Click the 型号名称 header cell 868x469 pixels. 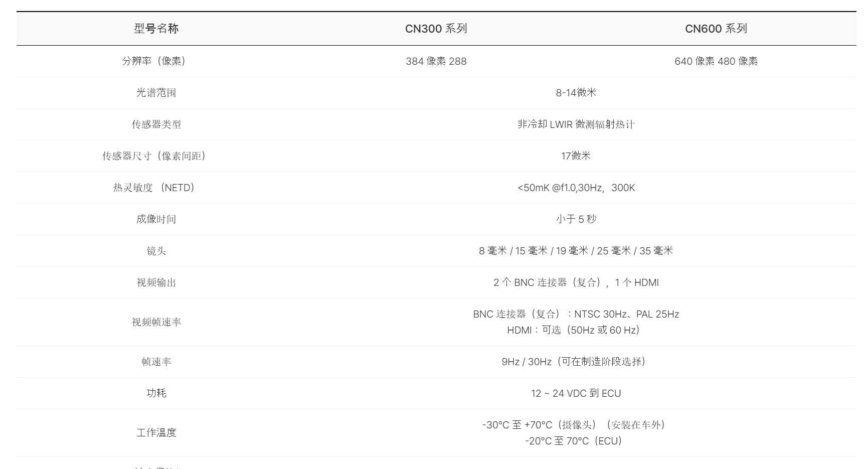coord(156,29)
